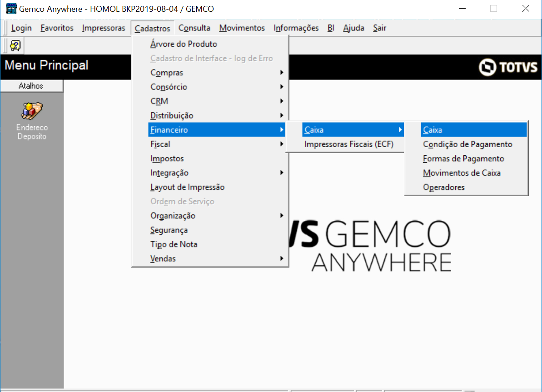Select the Financeiro menu entry
542x392 pixels.
click(217, 129)
